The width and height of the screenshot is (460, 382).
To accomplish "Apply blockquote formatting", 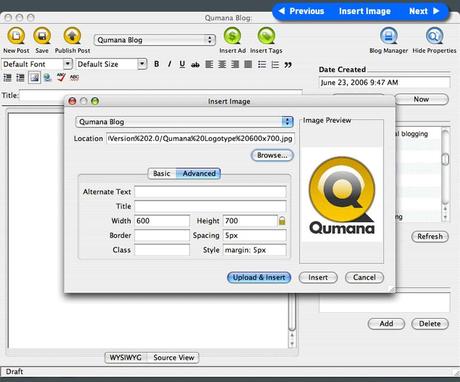I will (288, 64).
